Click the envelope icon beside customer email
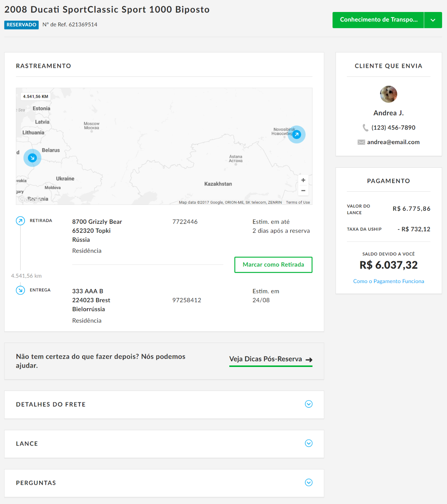 361,142
